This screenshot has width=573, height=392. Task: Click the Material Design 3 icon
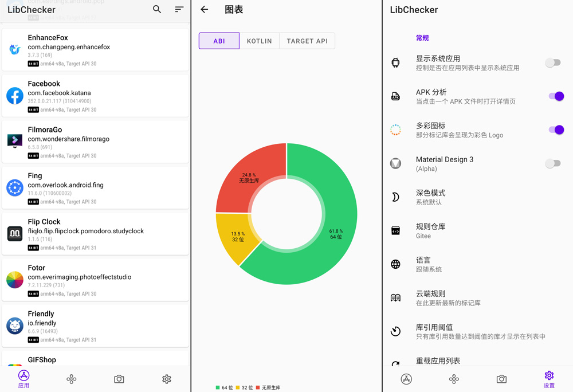[395, 163]
